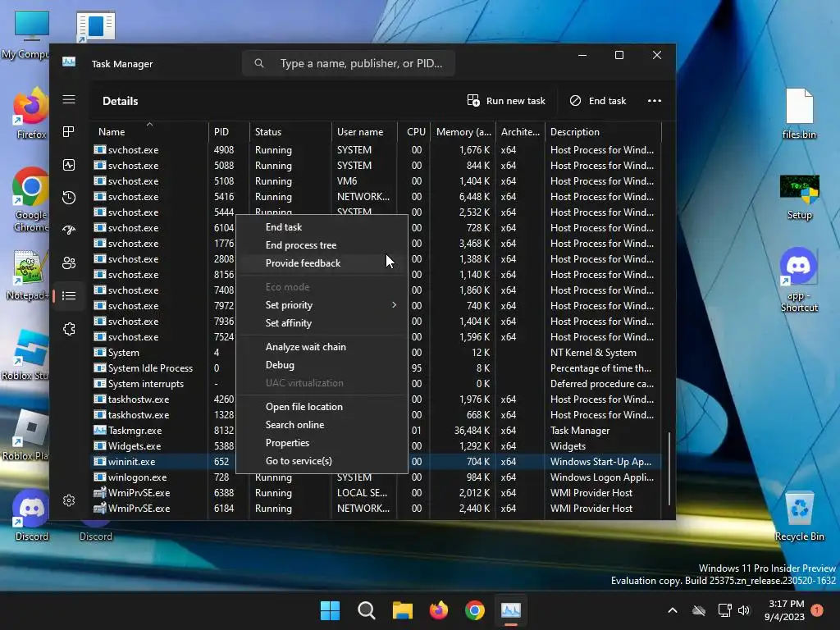
Task: Click the process search input field
Action: tap(349, 63)
